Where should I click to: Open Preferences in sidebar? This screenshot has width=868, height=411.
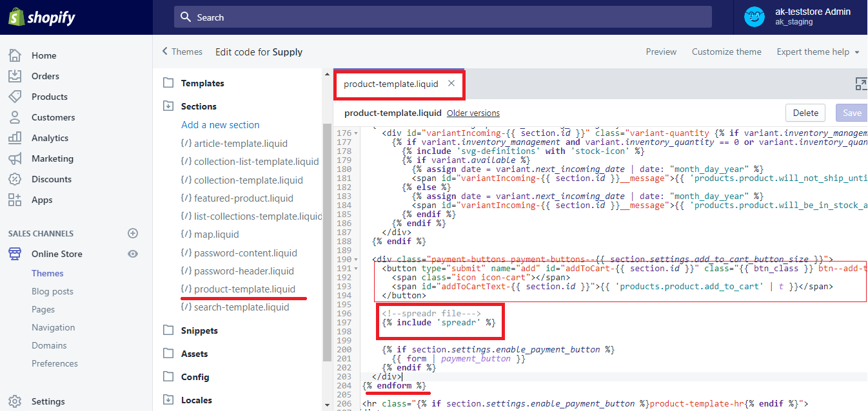pyautogui.click(x=55, y=363)
